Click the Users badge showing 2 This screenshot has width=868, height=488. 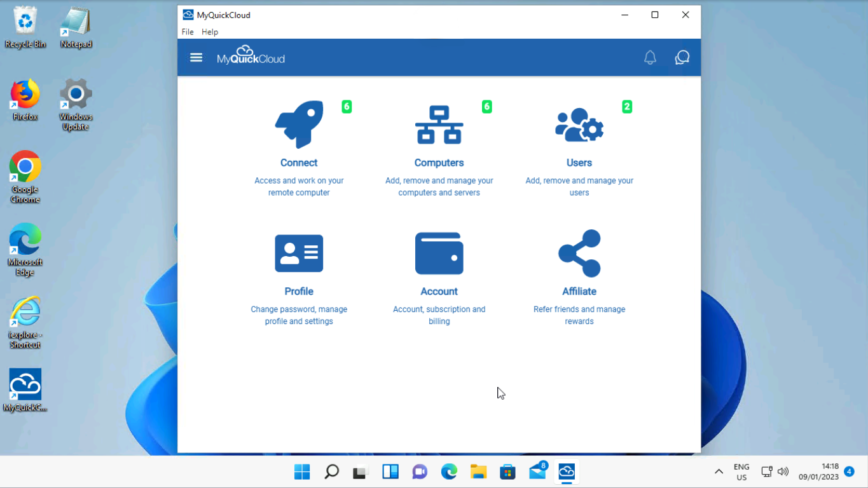pos(627,107)
